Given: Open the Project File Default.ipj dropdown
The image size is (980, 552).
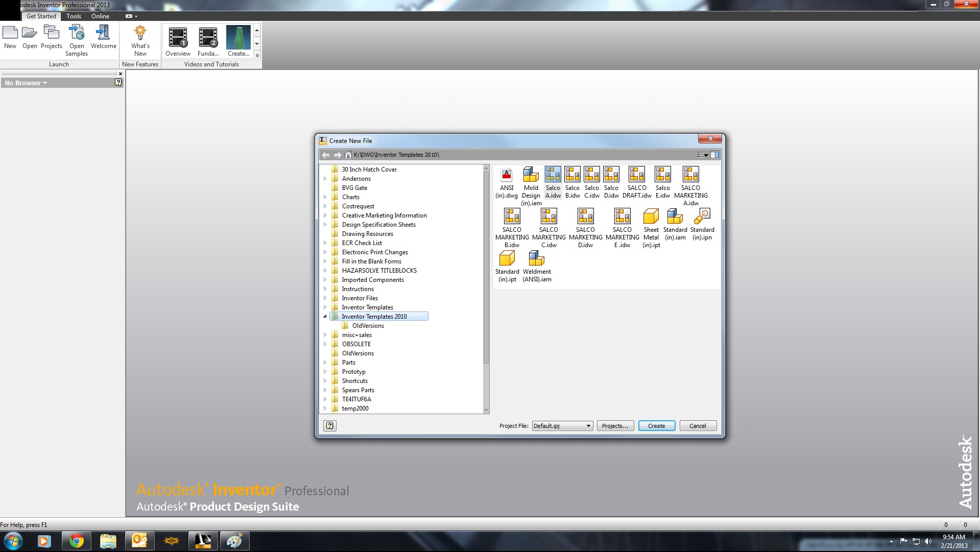Looking at the screenshot, I should point(562,426).
